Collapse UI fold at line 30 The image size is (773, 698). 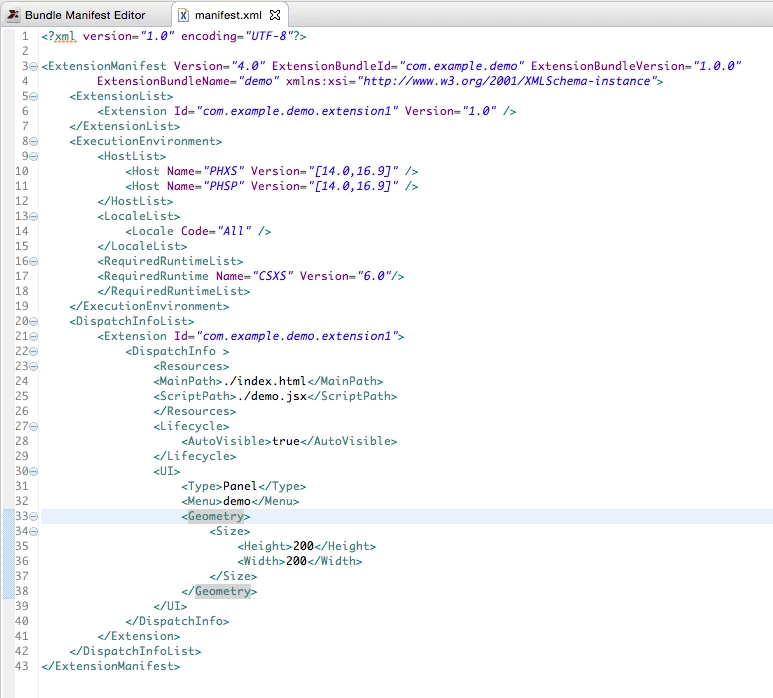pyautogui.click(x=34, y=472)
